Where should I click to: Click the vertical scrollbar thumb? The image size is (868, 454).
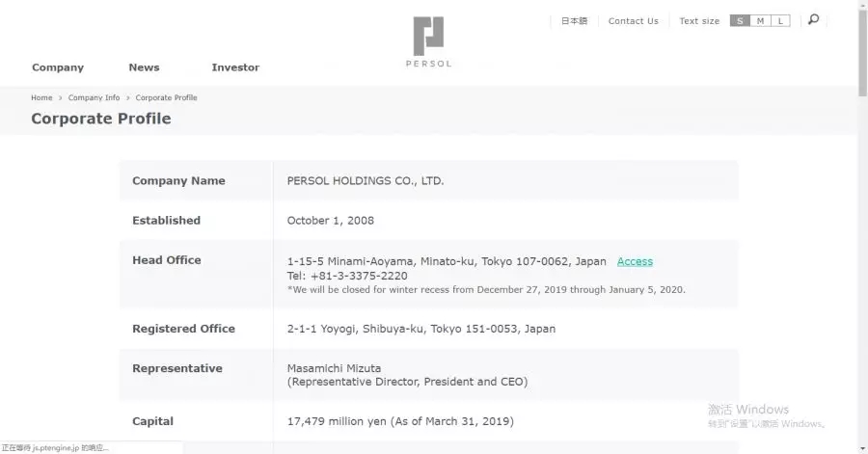tap(862, 53)
